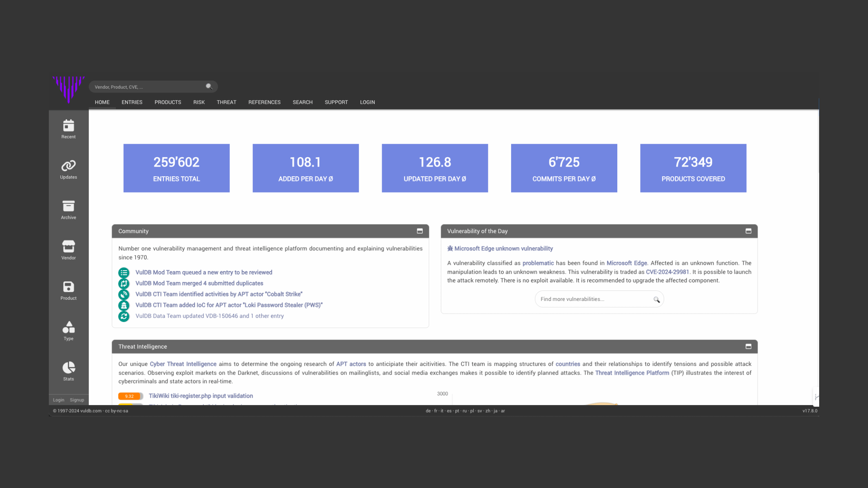The image size is (868, 488).
Task: Click the 9.32 orange risk score badge
Action: [x=130, y=396]
